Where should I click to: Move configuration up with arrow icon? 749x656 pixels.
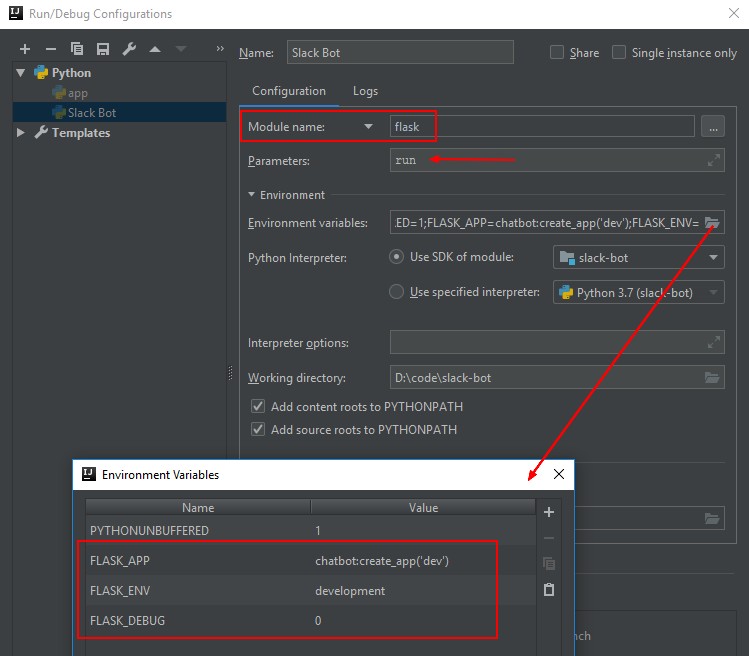coord(155,49)
